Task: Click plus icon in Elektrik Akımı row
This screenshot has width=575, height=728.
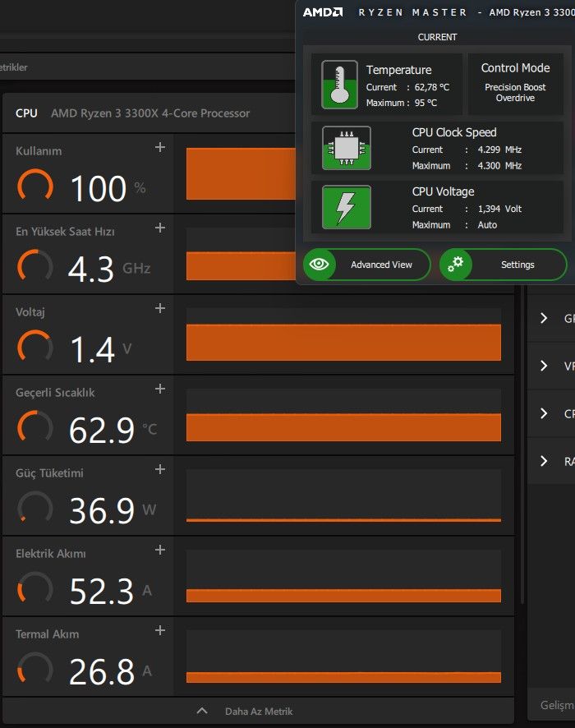Action: click(160, 551)
